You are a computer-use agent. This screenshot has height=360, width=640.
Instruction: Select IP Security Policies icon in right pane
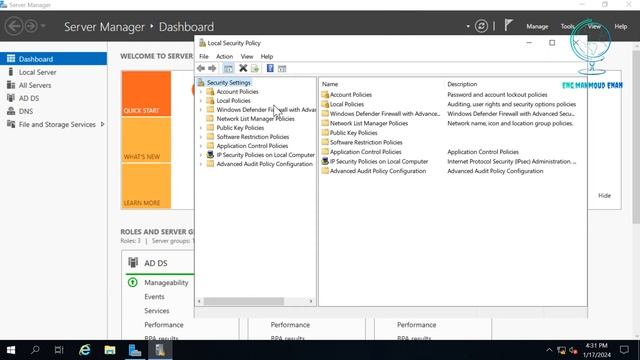(325, 161)
